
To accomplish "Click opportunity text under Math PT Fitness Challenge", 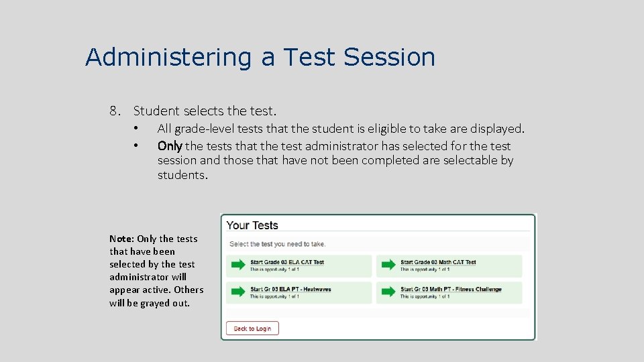I will coord(425,296).
